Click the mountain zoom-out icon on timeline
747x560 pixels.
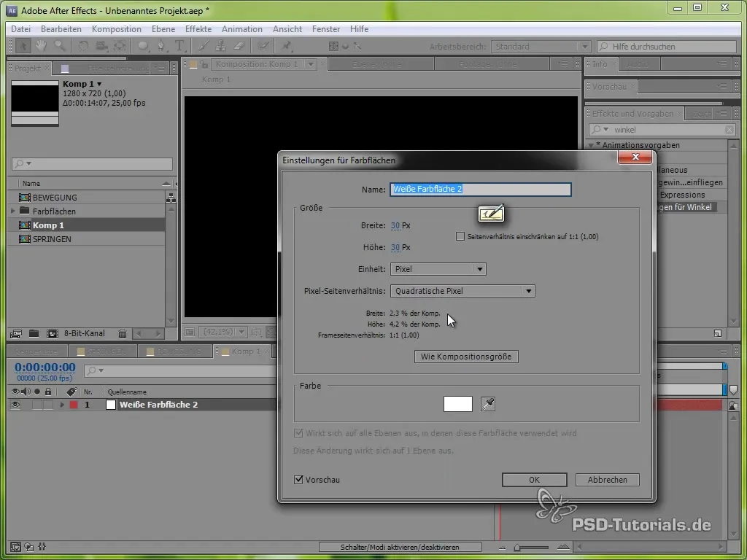click(x=502, y=547)
